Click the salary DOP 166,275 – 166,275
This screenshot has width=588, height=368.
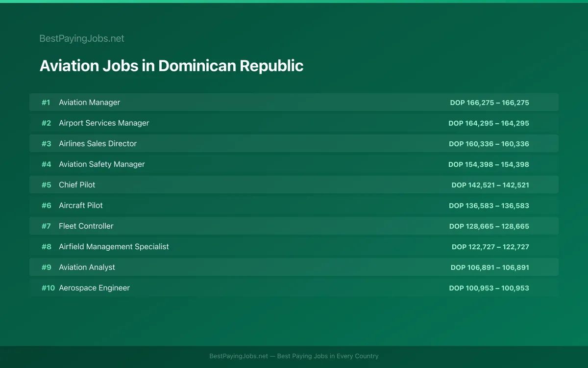[x=490, y=103]
